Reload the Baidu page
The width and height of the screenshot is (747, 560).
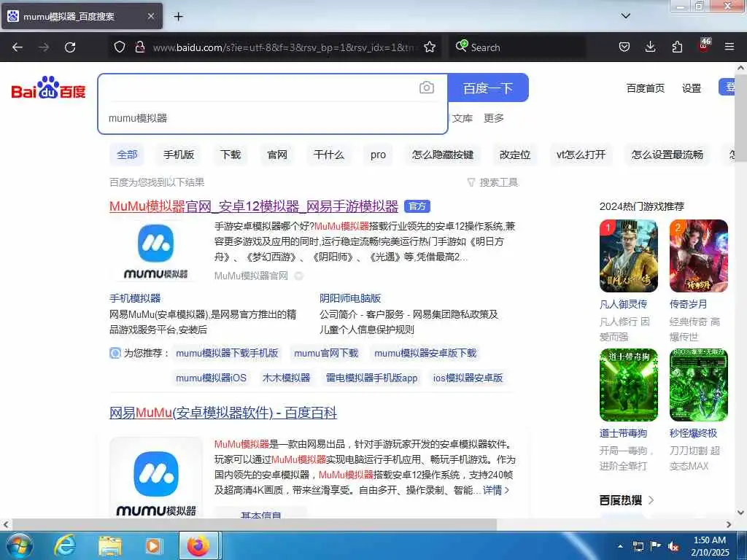point(70,47)
